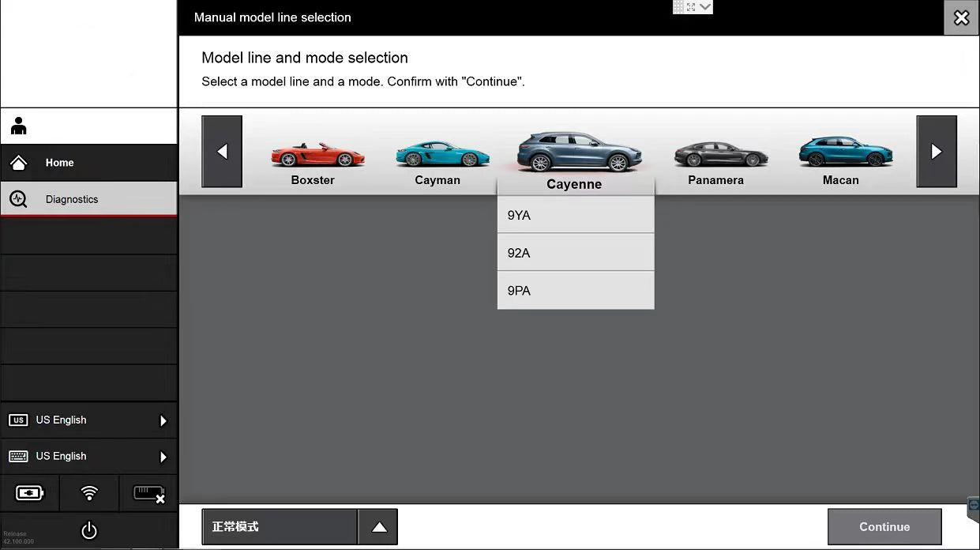Open the Diagnostics section
980x550 pixels.
[x=88, y=199]
